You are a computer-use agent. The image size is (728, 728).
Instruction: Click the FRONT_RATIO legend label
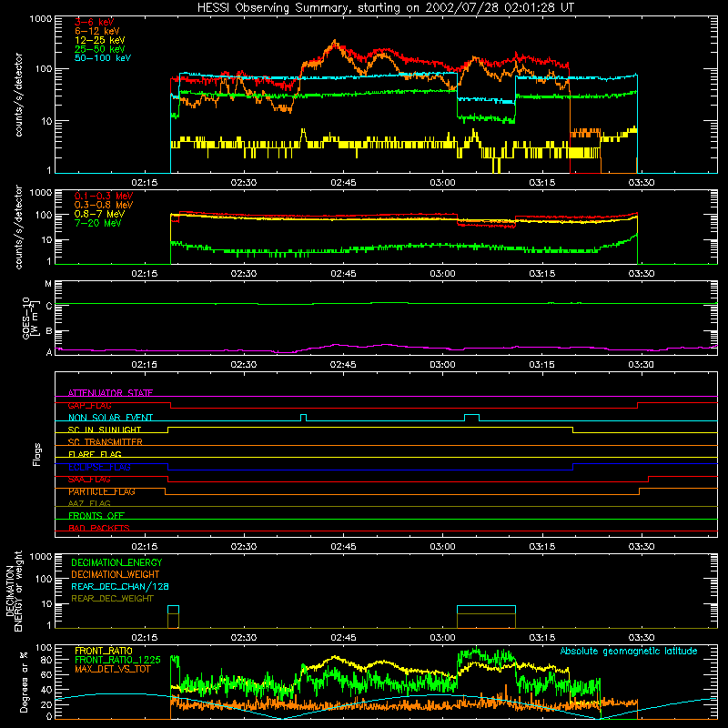pyautogui.click(x=104, y=651)
